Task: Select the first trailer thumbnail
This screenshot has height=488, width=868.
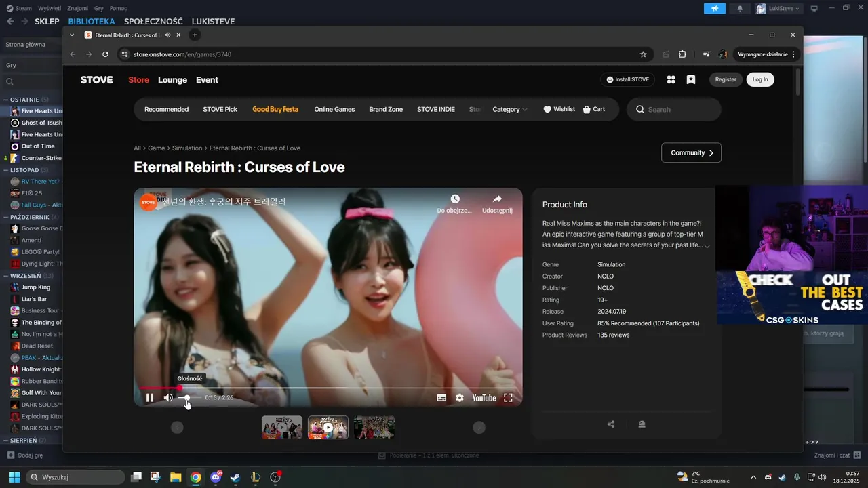Action: click(x=282, y=428)
